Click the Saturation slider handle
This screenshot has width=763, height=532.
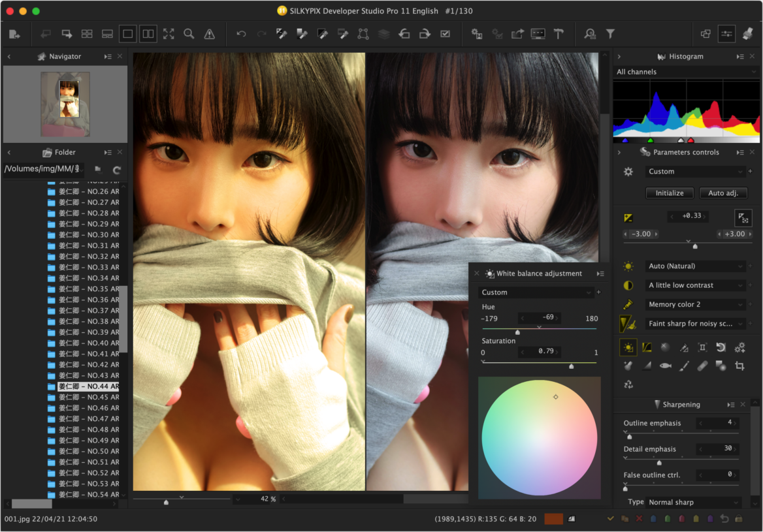click(x=572, y=367)
